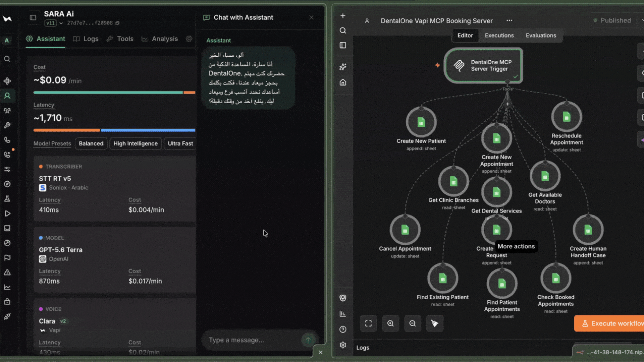
Task: Open search in the Vapi sidebar
Action: click(x=7, y=59)
